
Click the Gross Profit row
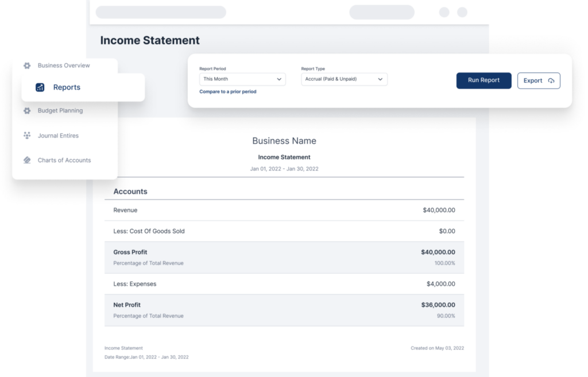click(284, 257)
